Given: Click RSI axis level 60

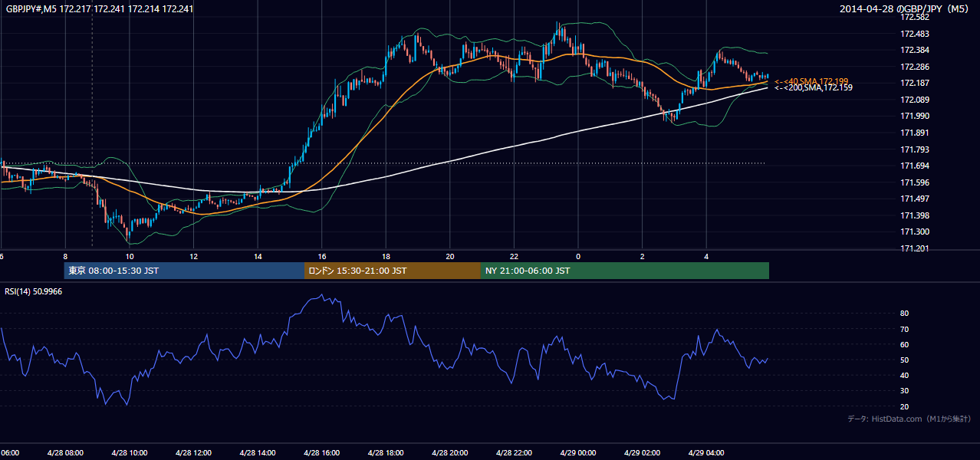Looking at the screenshot, I should (905, 344).
